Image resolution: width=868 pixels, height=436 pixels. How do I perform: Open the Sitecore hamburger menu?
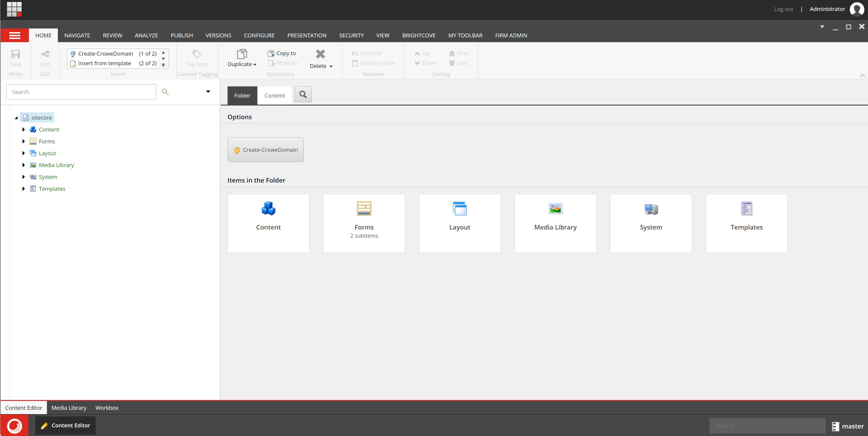click(15, 35)
